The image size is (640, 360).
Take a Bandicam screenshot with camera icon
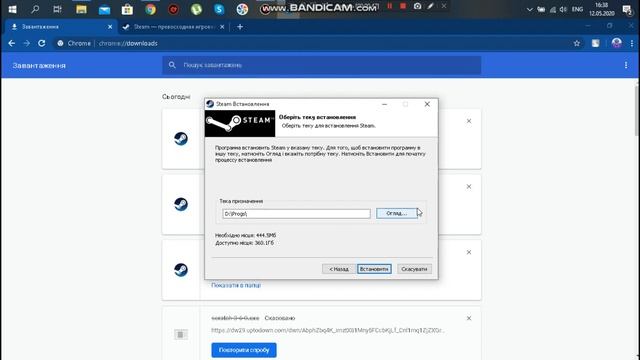click(x=417, y=6)
